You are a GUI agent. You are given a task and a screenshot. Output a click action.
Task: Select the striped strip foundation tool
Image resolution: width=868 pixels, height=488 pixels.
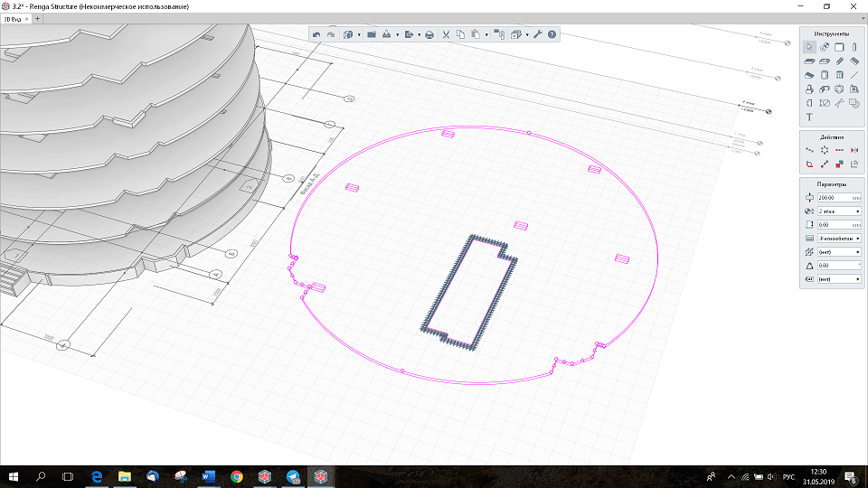pos(854,61)
